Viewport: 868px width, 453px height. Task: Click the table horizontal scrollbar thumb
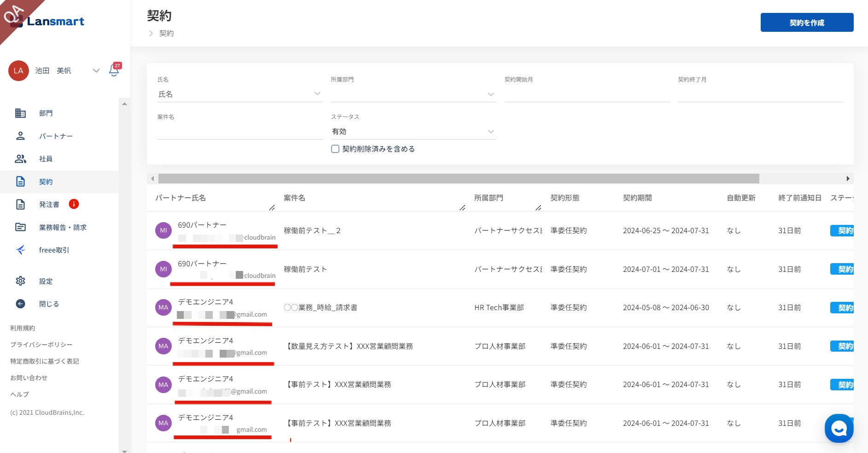459,178
